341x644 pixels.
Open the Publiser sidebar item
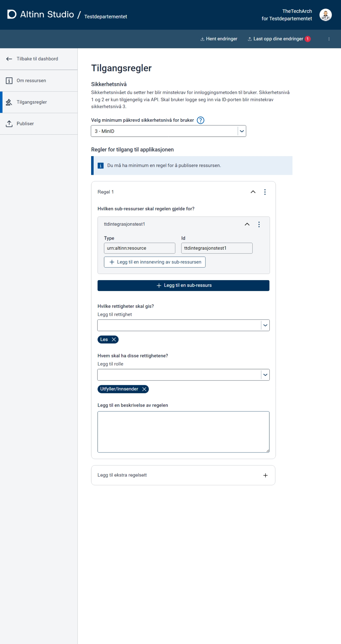coord(25,124)
